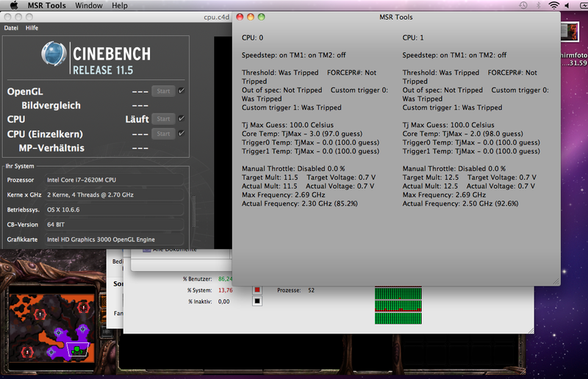Click the volume speaker menu bar icon
Screen dimensions: 588x379
(567, 5)
